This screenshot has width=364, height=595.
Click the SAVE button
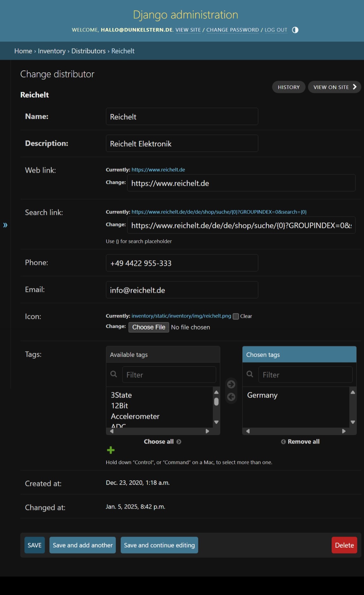(x=35, y=545)
